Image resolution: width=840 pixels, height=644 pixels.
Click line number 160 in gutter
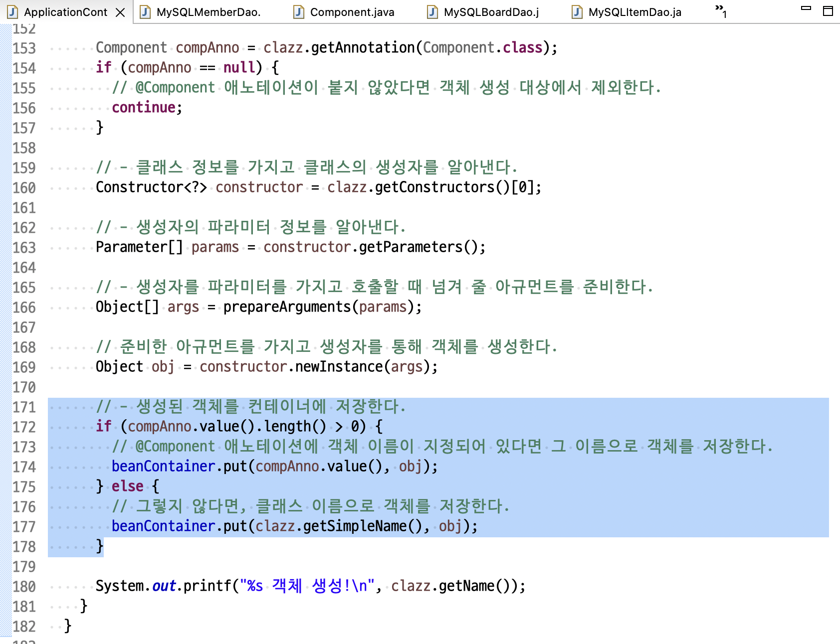click(24, 188)
